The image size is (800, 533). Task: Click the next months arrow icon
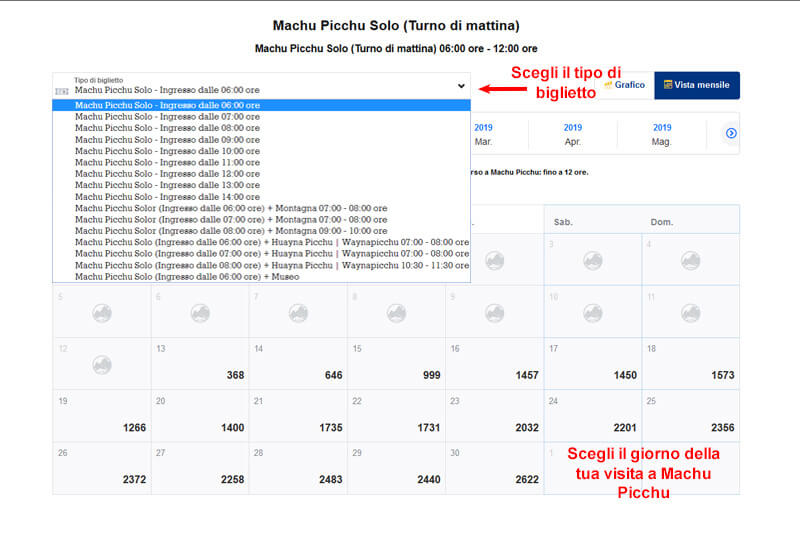(731, 133)
